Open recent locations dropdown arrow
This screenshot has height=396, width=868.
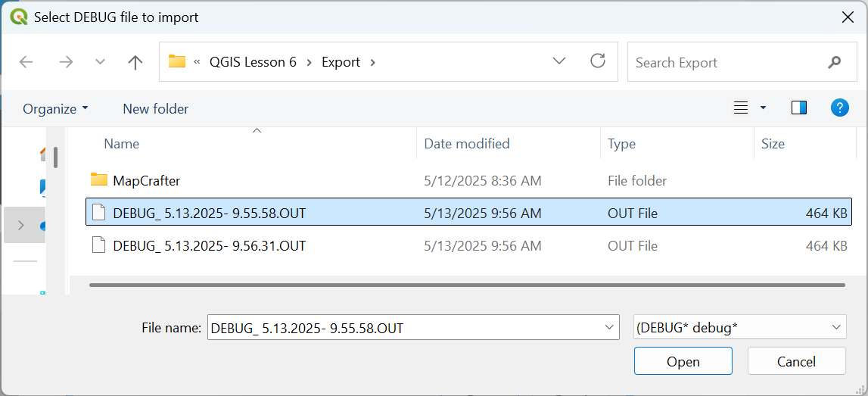coord(100,62)
